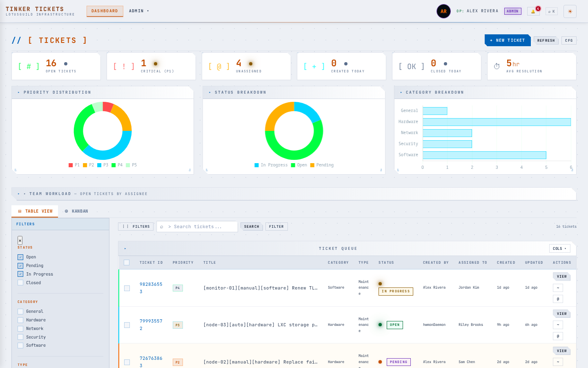Viewport: 588px width, 368px height.
Task: Go to the Dashboard nav item
Action: 105,11
